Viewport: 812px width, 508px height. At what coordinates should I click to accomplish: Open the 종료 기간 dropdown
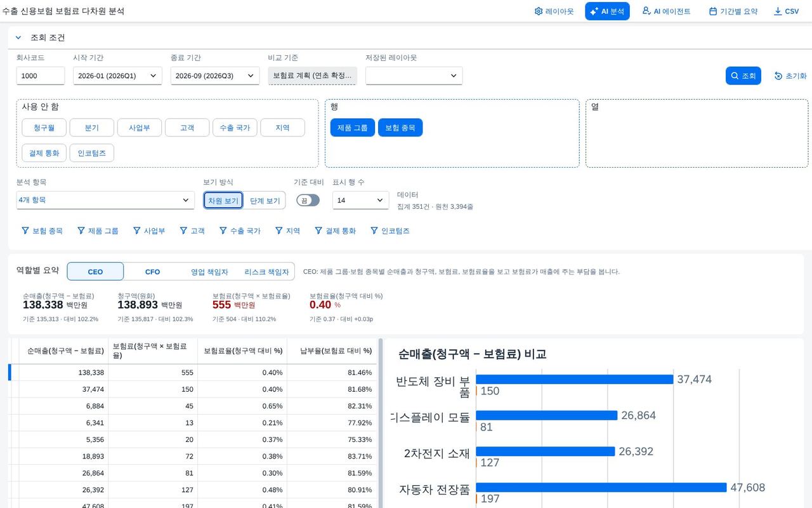point(215,76)
